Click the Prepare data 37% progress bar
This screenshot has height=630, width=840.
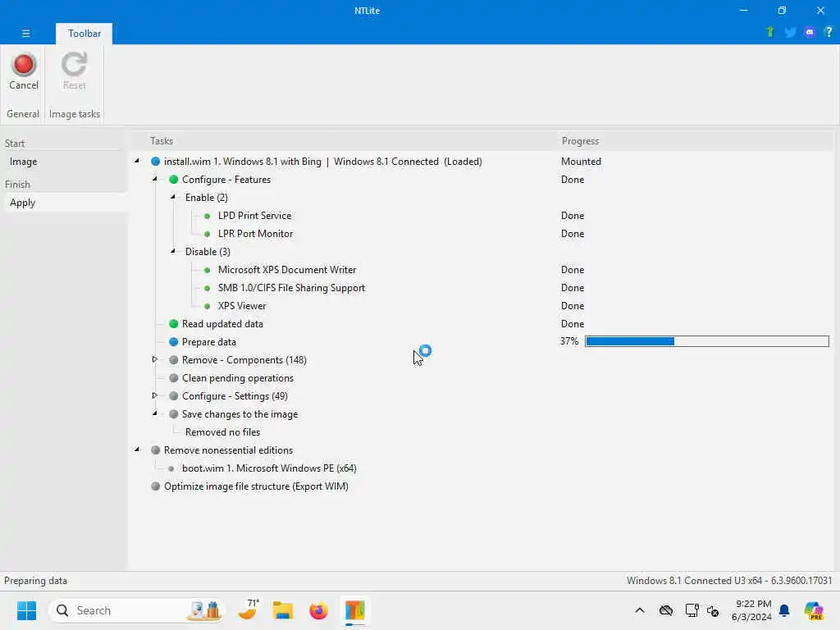[706, 341]
